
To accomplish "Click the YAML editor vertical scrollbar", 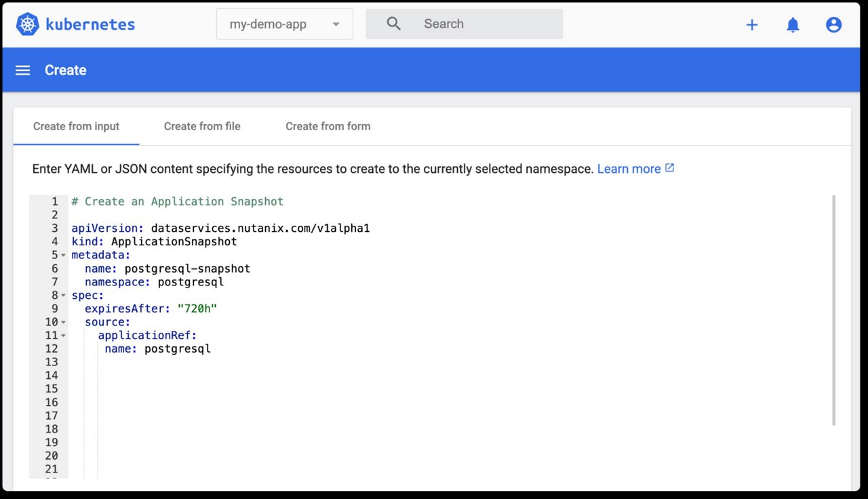I will pyautogui.click(x=833, y=311).
